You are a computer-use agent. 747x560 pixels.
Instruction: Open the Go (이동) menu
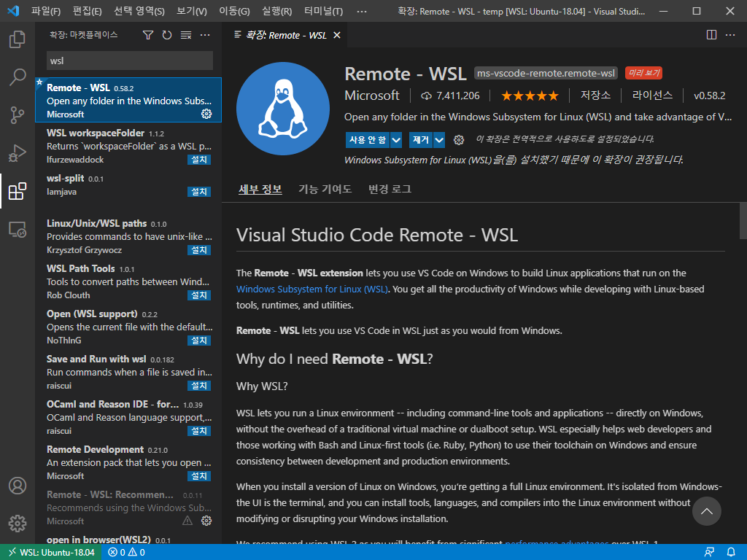pyautogui.click(x=234, y=11)
